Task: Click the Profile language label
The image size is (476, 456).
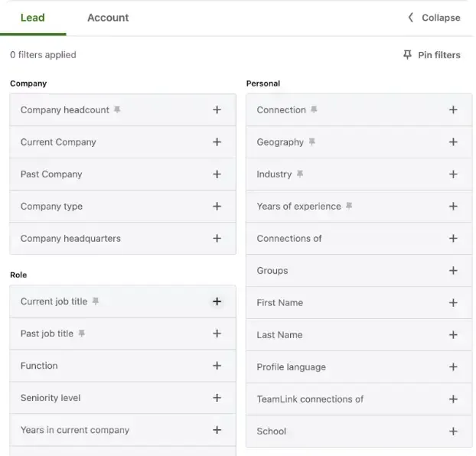Action: tap(292, 367)
